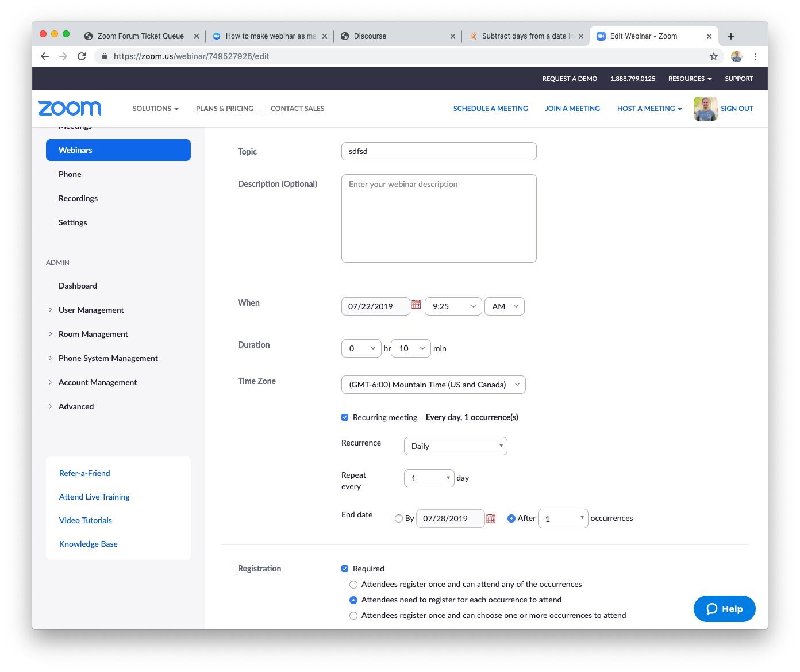Select End date After radio button

(511, 519)
